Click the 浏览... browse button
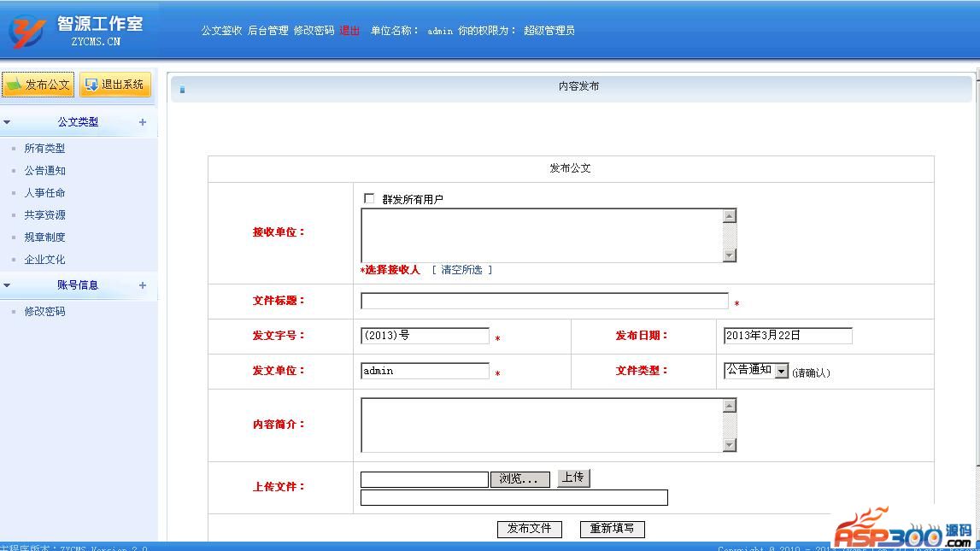Viewport: 980px width, 551px height. click(x=520, y=479)
